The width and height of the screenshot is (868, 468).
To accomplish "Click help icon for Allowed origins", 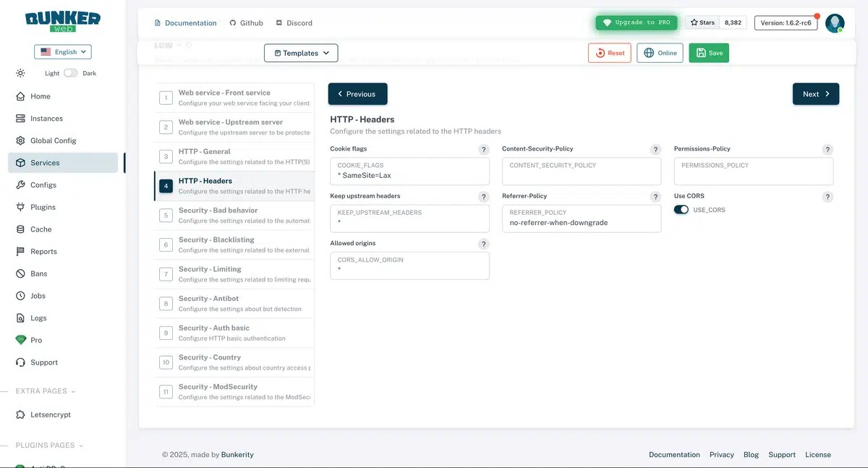I will [484, 244].
